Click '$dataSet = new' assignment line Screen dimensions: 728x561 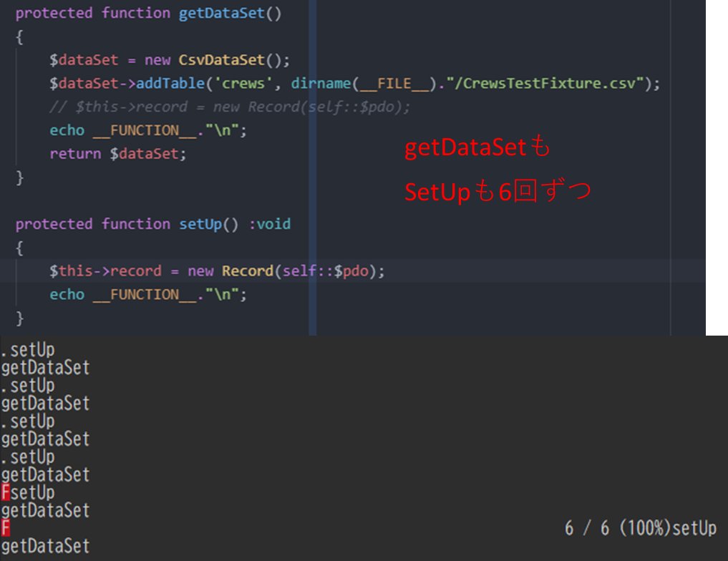[x=170, y=60]
